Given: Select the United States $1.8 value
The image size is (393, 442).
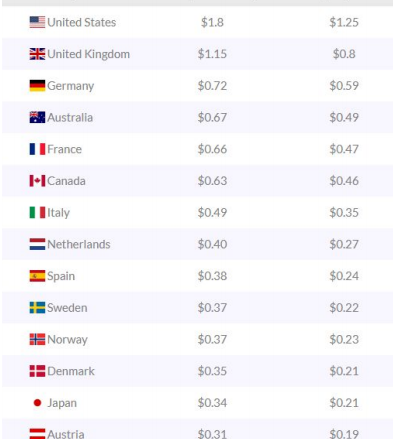Looking at the screenshot, I should pos(212,22).
